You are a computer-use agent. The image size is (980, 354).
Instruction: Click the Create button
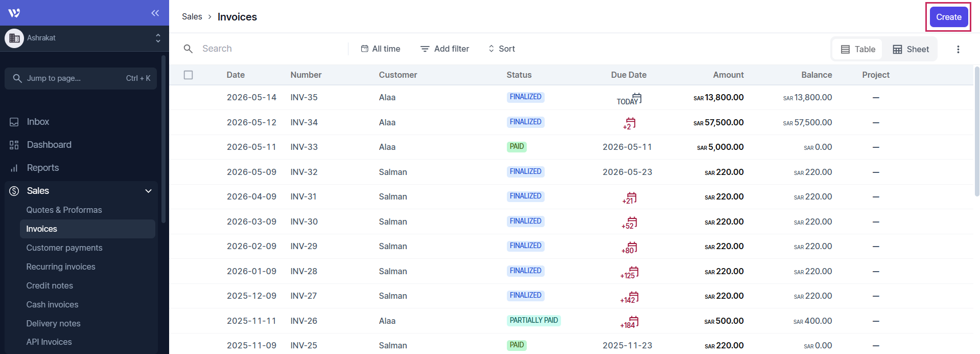[949, 17]
